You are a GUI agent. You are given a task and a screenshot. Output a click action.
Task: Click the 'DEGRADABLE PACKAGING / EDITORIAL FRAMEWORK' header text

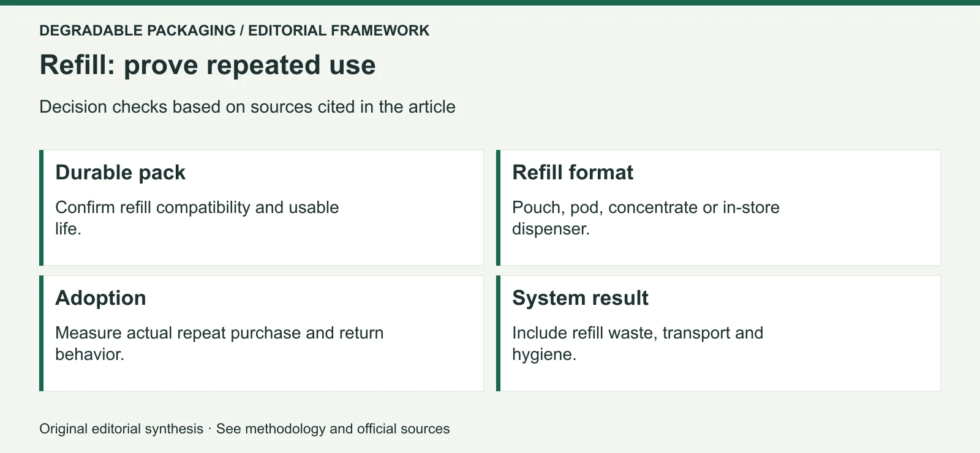click(234, 31)
